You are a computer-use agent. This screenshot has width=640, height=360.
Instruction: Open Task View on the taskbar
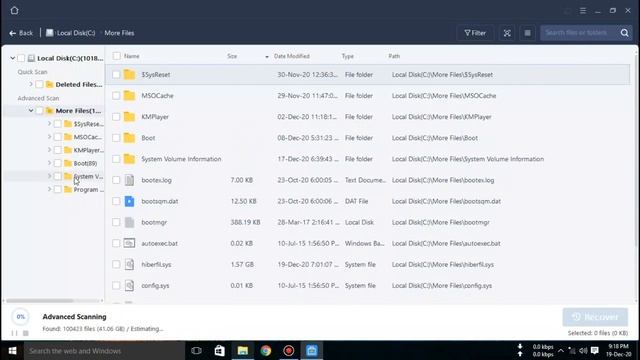pyautogui.click(x=196, y=351)
